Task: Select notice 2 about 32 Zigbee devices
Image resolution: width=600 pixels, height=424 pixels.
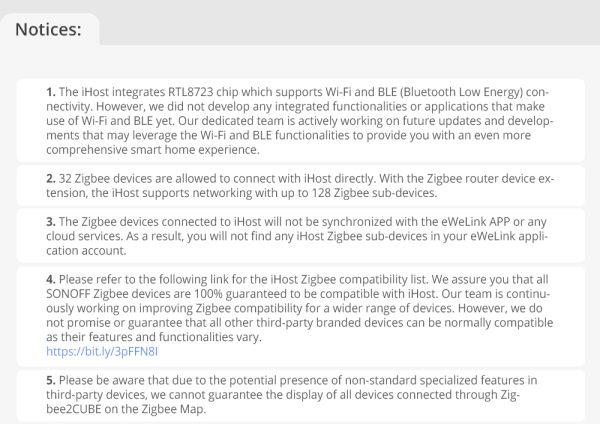Action: (300, 185)
